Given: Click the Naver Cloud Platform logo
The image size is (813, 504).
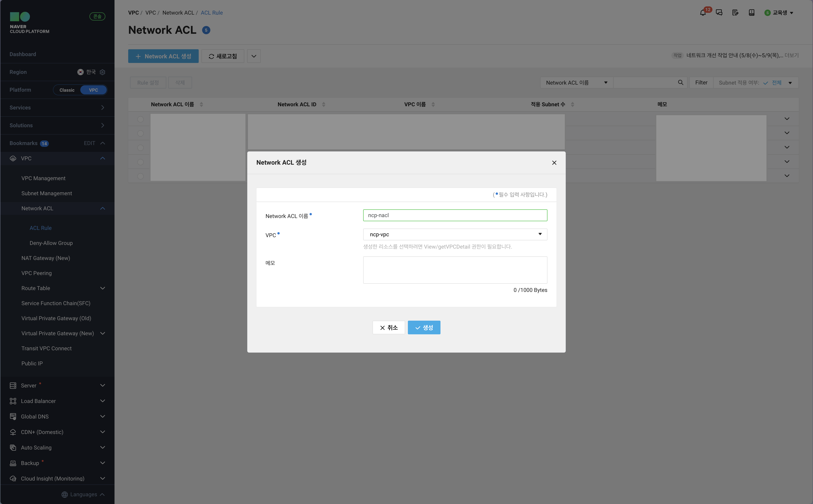Looking at the screenshot, I should (29, 23).
